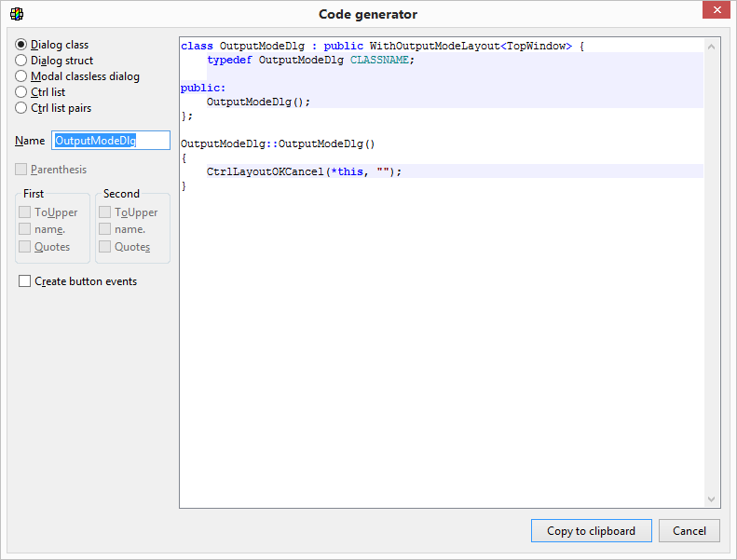Enable ToUpper in the Second group
Viewport: 737px width, 560px height.
[x=105, y=212]
